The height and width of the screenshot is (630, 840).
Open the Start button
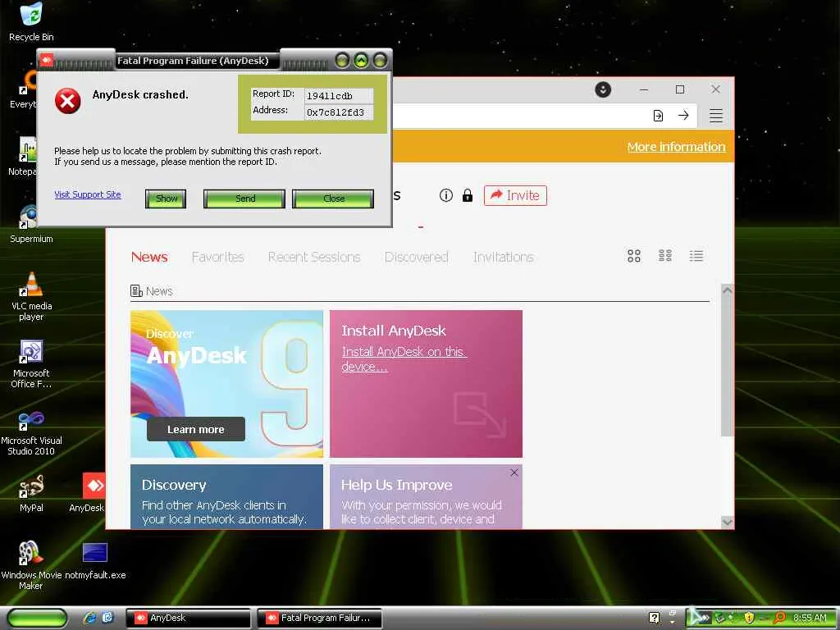pos(36,618)
